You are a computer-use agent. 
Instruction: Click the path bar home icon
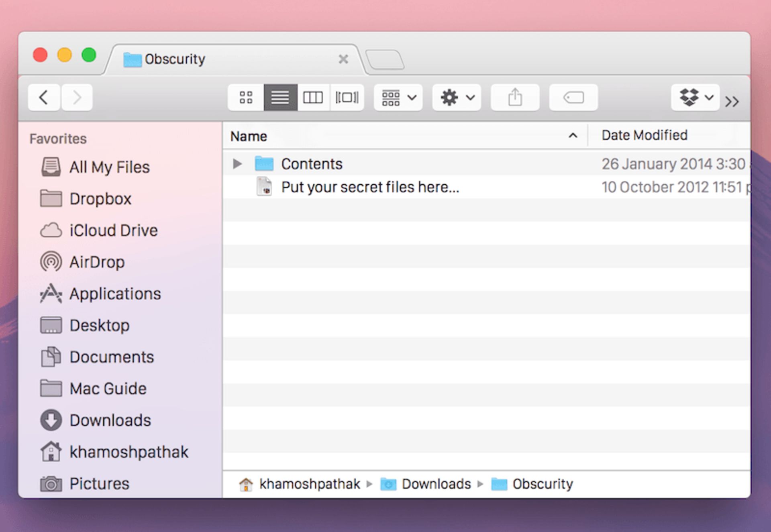click(x=246, y=484)
